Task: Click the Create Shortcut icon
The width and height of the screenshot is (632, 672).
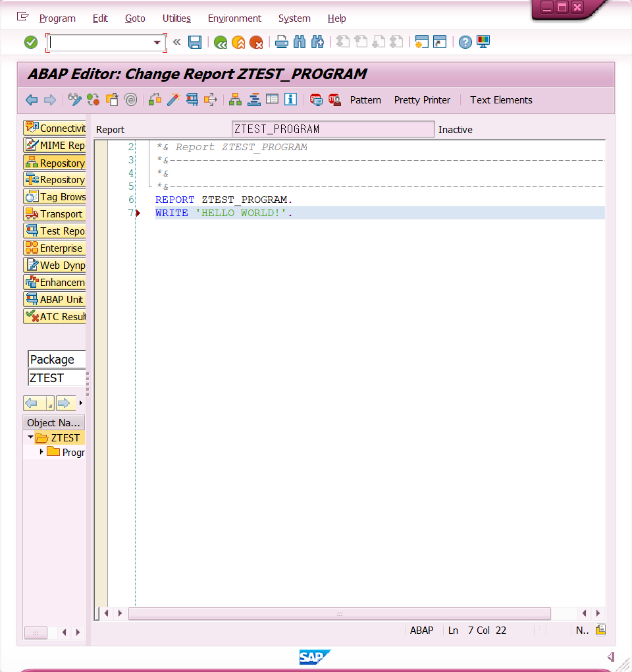Action: (440, 42)
